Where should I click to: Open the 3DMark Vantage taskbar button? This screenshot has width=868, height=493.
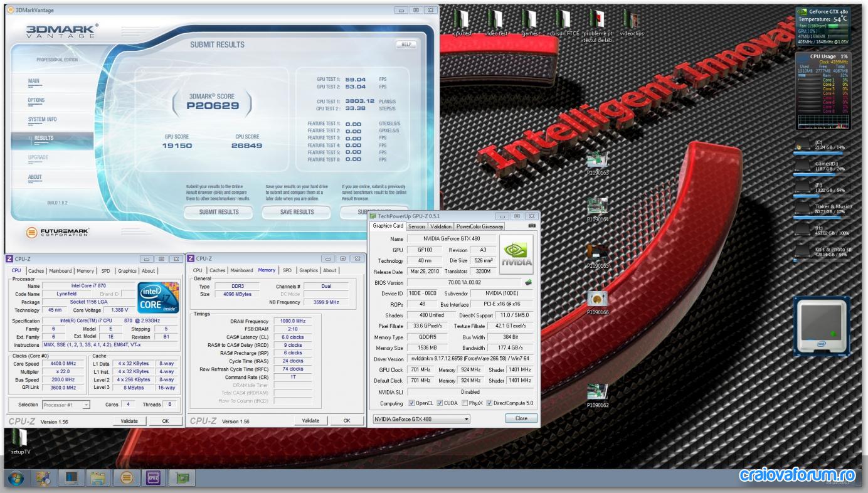[127, 479]
